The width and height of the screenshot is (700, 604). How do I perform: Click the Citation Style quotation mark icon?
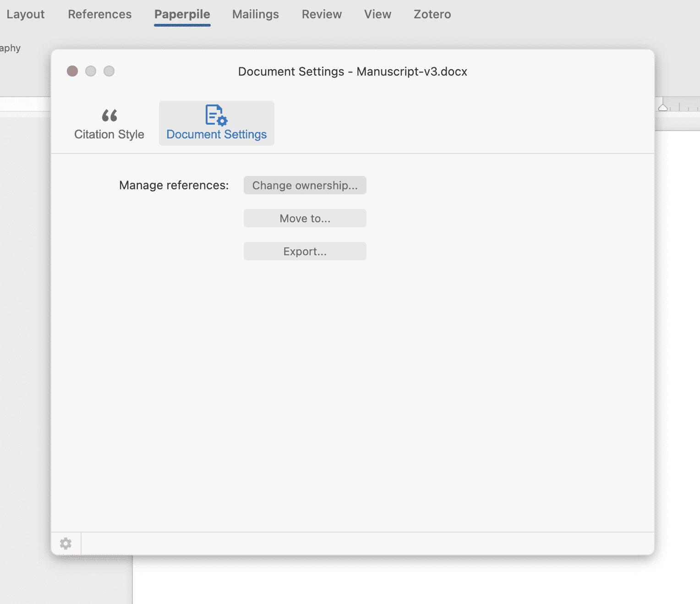click(x=109, y=115)
